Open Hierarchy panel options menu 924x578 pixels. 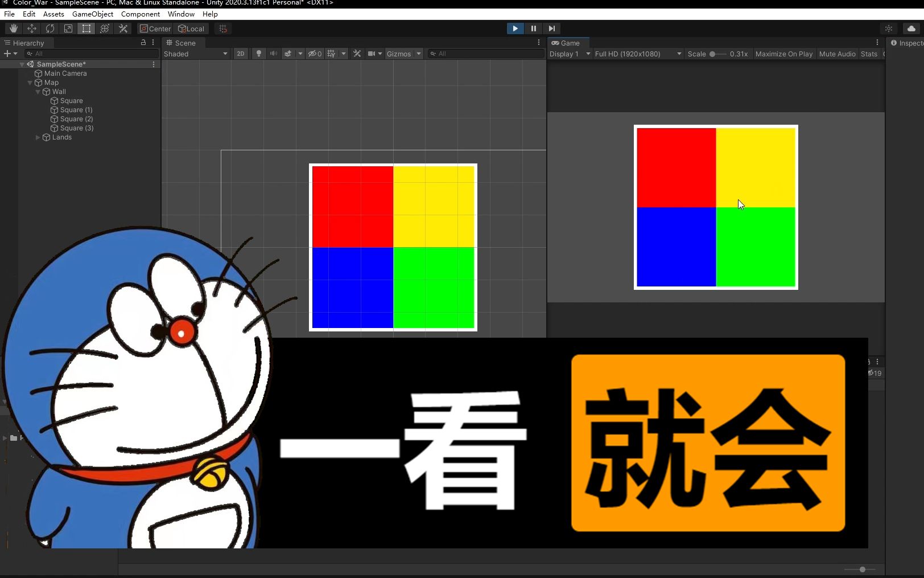tap(153, 43)
